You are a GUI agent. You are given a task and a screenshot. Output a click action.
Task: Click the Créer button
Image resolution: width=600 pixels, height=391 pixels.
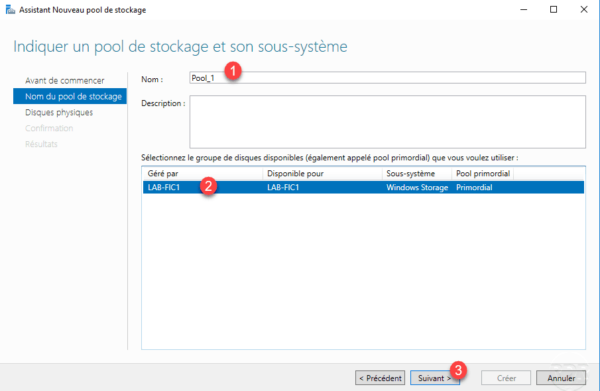pyautogui.click(x=506, y=378)
